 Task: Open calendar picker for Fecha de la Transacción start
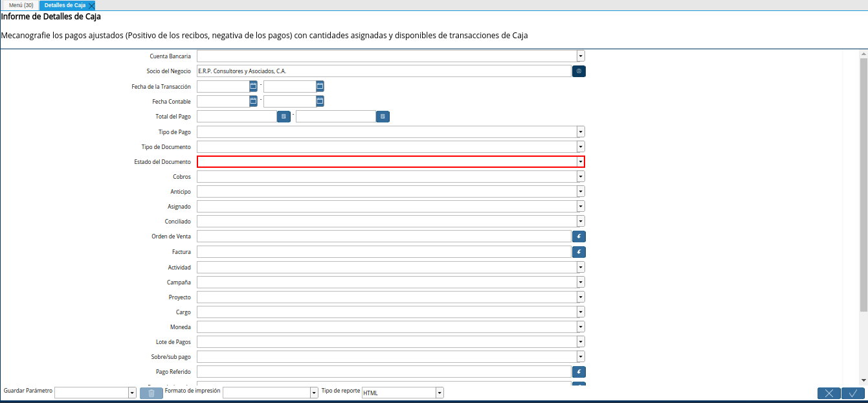click(x=252, y=86)
